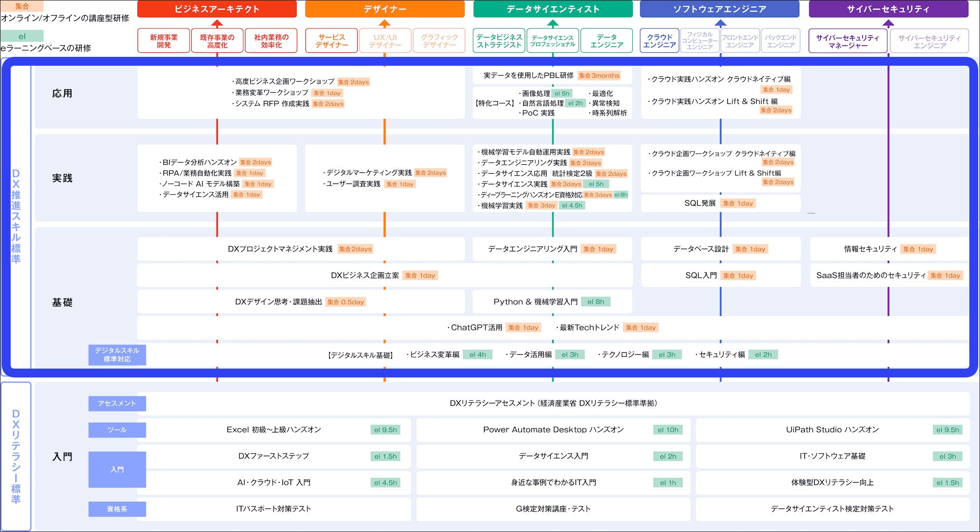Select the ソフトウェアエンジニア blue header

pos(719,9)
